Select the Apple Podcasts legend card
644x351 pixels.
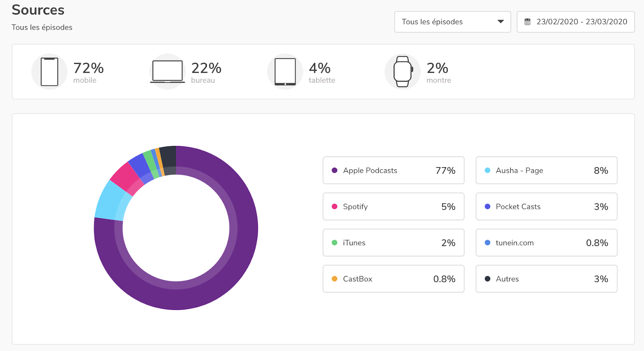coord(393,170)
